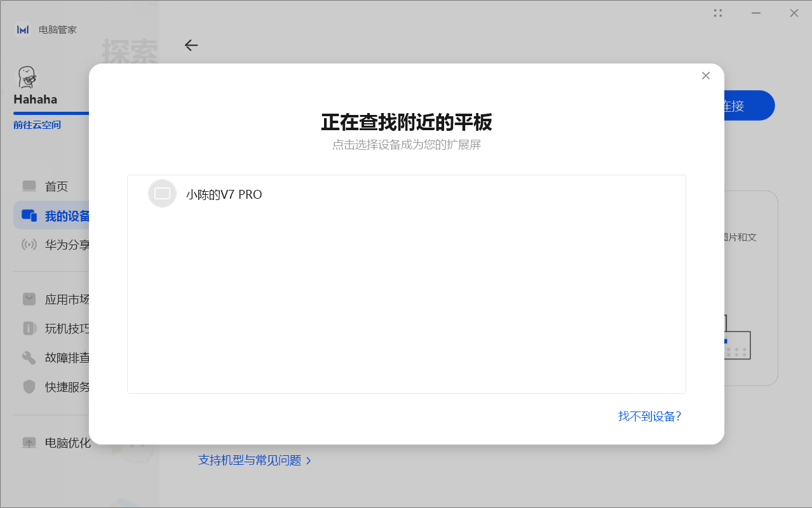Open 支持机型与常见问题 link

(250, 460)
